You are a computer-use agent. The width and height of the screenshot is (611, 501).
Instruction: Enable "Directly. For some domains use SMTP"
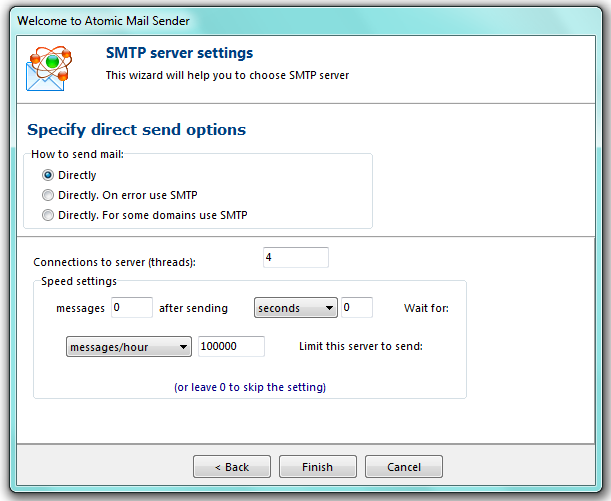(48, 215)
